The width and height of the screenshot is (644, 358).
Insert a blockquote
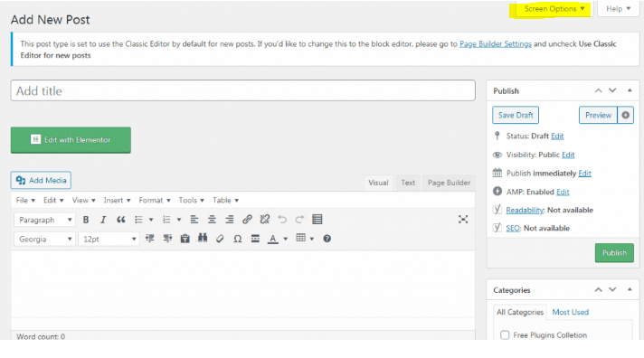tap(121, 220)
